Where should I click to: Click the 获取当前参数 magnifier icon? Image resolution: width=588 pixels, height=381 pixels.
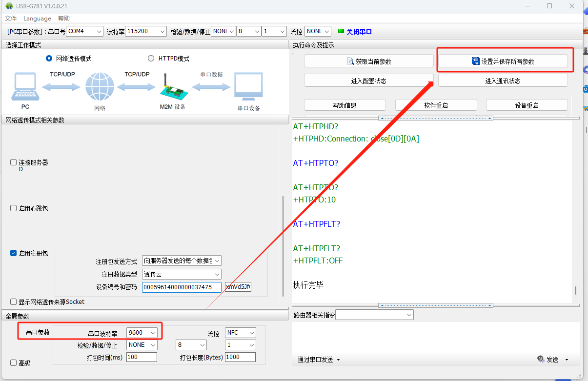click(x=350, y=61)
